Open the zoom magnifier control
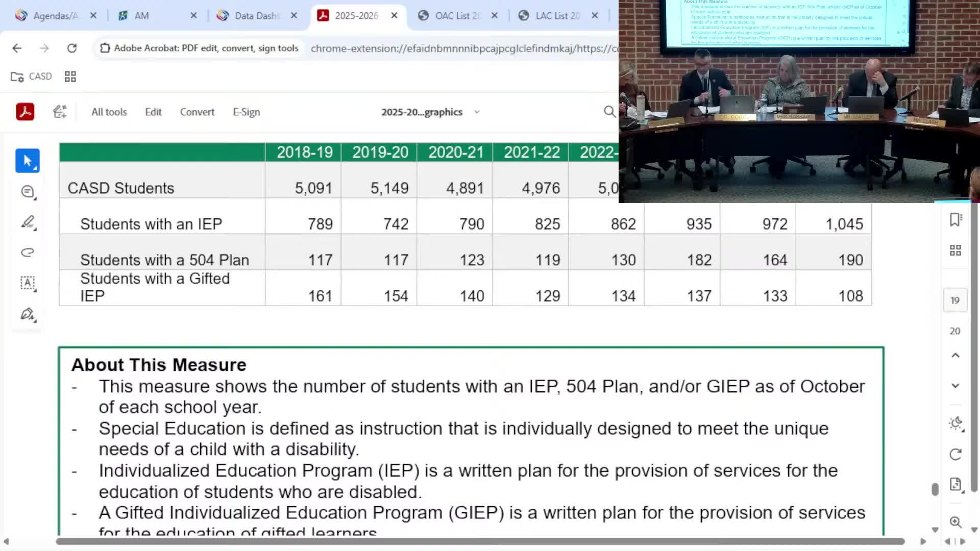Viewport: 980px width, 551px height. coord(955,522)
